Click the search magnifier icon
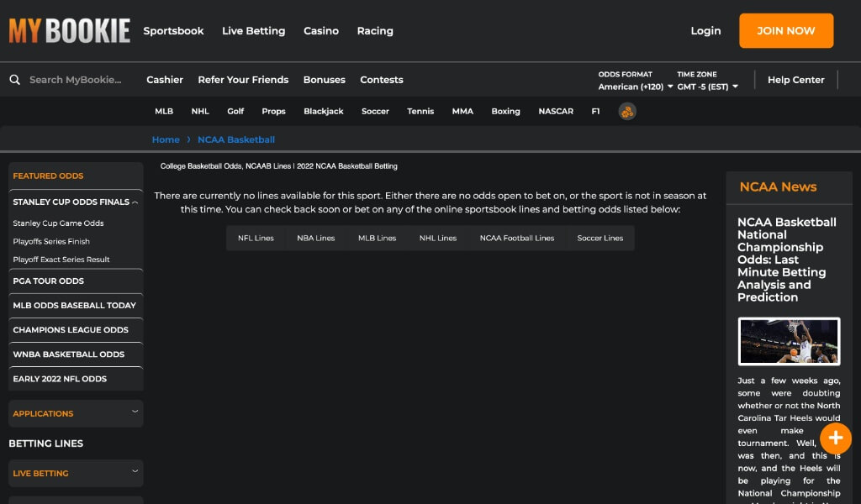 pos(15,80)
